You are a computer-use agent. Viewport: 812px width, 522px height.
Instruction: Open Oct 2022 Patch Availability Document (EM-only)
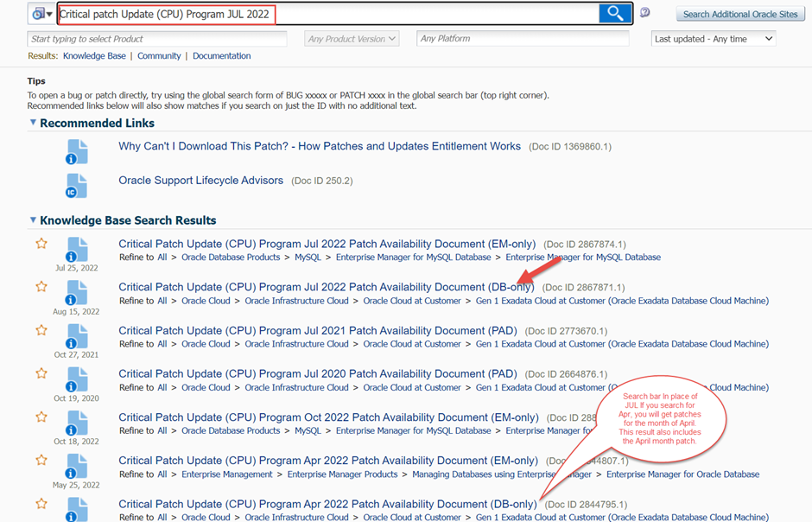point(329,417)
